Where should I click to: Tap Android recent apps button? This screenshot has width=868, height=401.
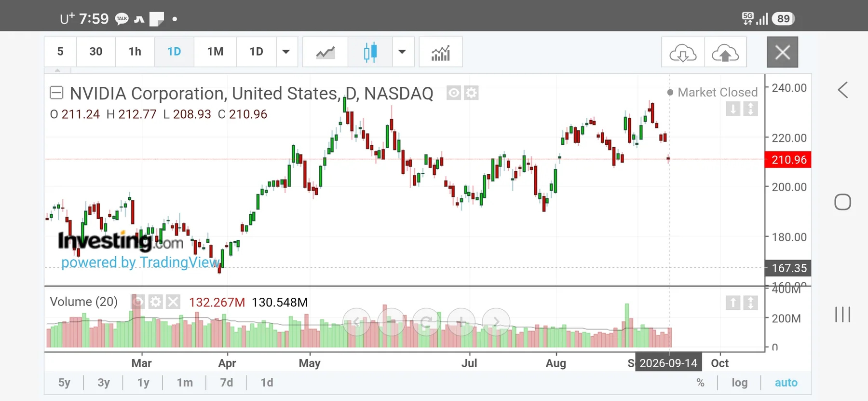point(842,315)
